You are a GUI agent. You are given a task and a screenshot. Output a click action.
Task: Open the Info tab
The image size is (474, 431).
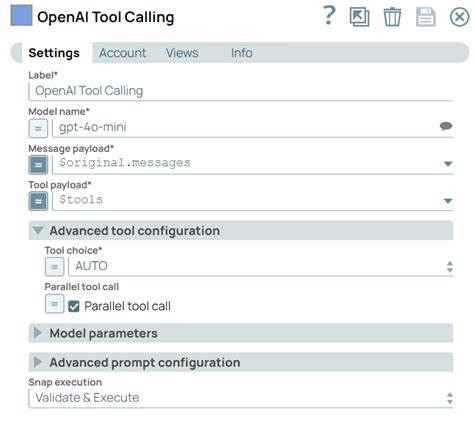tap(242, 53)
